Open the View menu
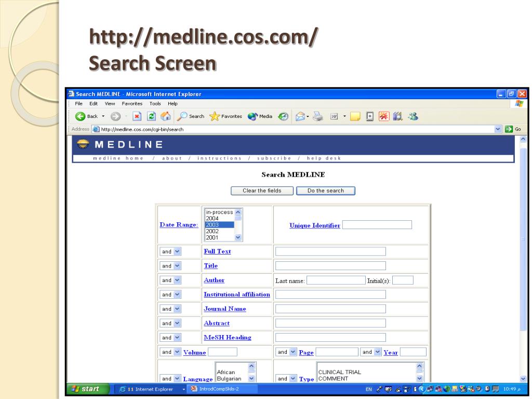 click(x=110, y=103)
